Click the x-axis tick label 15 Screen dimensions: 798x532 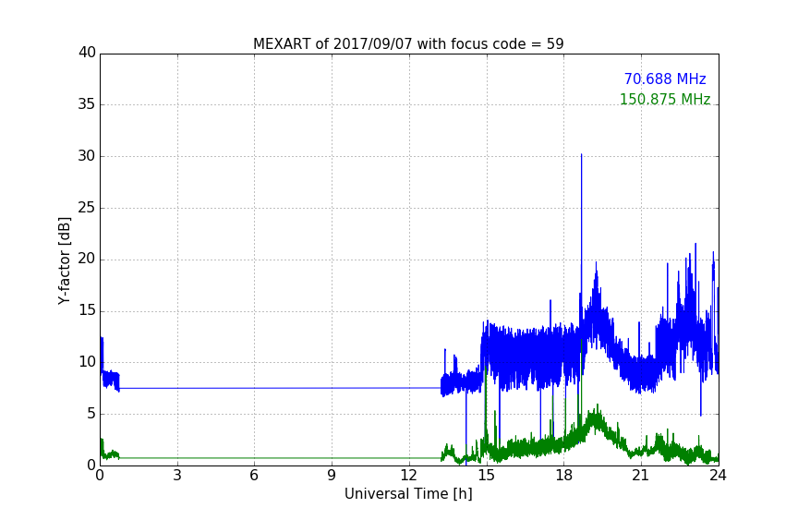click(486, 476)
